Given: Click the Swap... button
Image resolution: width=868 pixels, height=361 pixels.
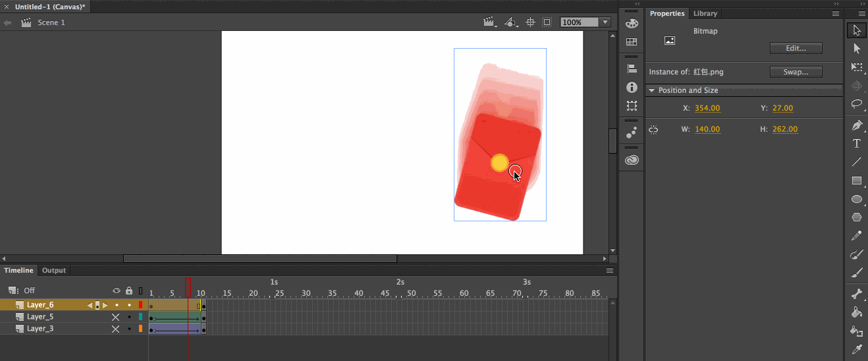Looking at the screenshot, I should coord(796,72).
